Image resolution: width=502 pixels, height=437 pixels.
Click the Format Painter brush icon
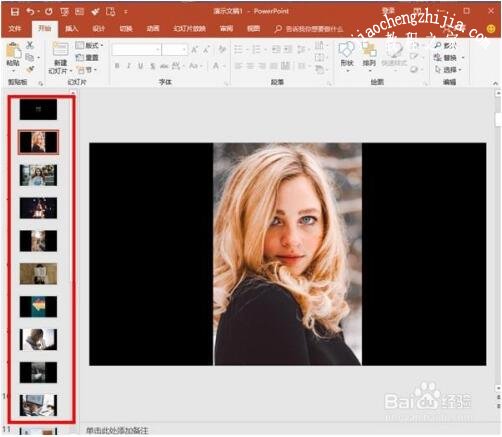pyautogui.click(x=30, y=70)
